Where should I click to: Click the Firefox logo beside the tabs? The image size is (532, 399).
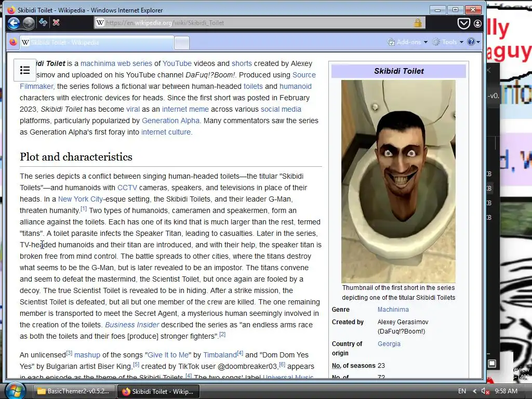pos(13,42)
